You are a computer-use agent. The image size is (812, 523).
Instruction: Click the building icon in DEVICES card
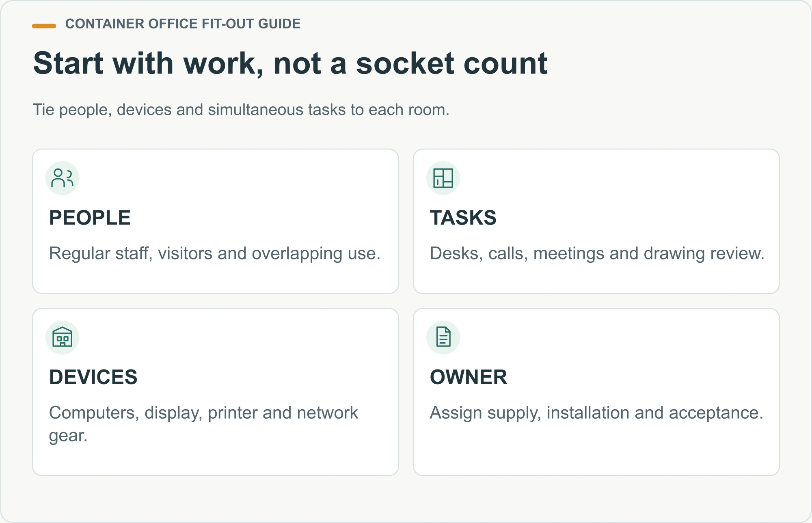coord(62,337)
